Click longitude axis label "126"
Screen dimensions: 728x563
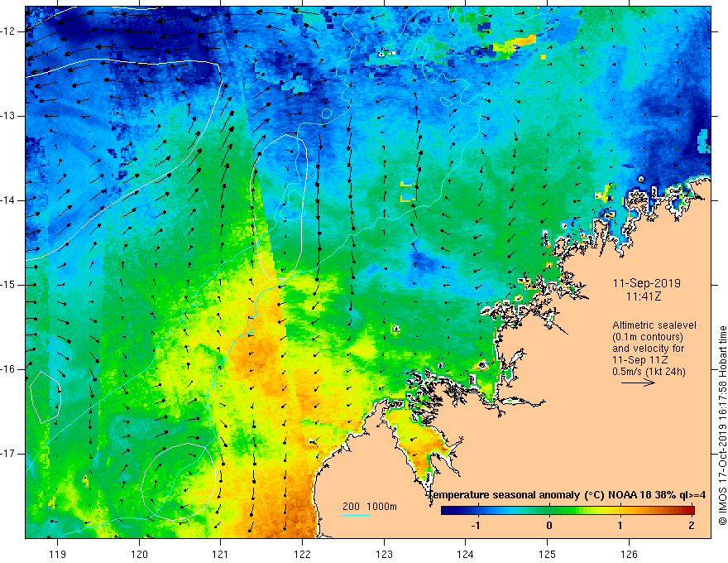629,554
